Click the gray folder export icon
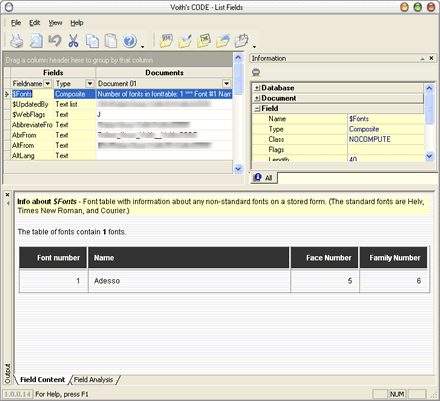Image resolution: width=440 pixels, height=401 pixels. tap(242, 41)
